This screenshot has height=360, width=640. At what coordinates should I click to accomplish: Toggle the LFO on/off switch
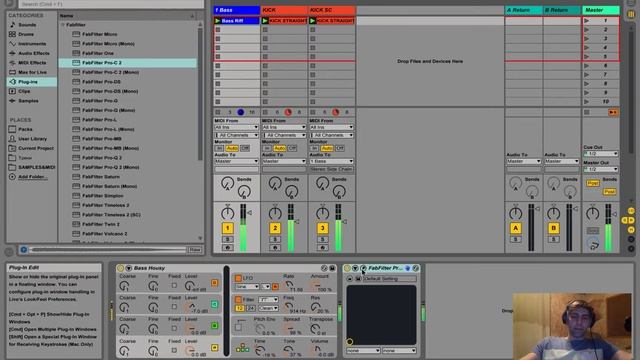coord(238,278)
